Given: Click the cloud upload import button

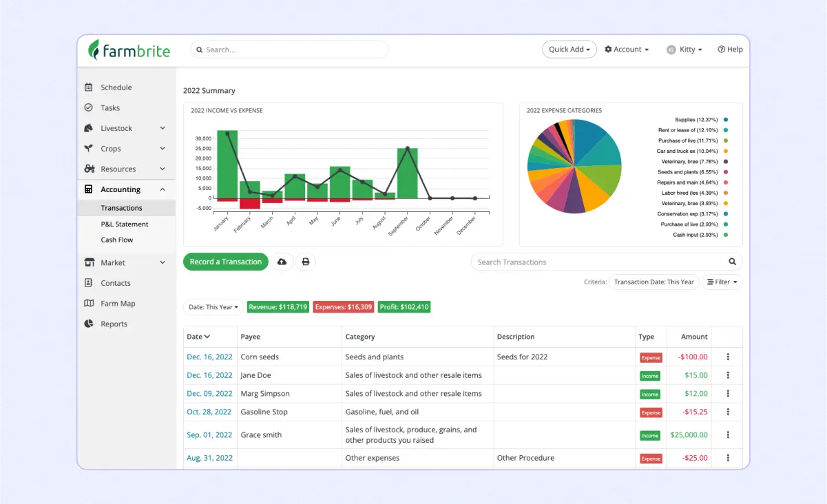Looking at the screenshot, I should pyautogui.click(x=282, y=262).
